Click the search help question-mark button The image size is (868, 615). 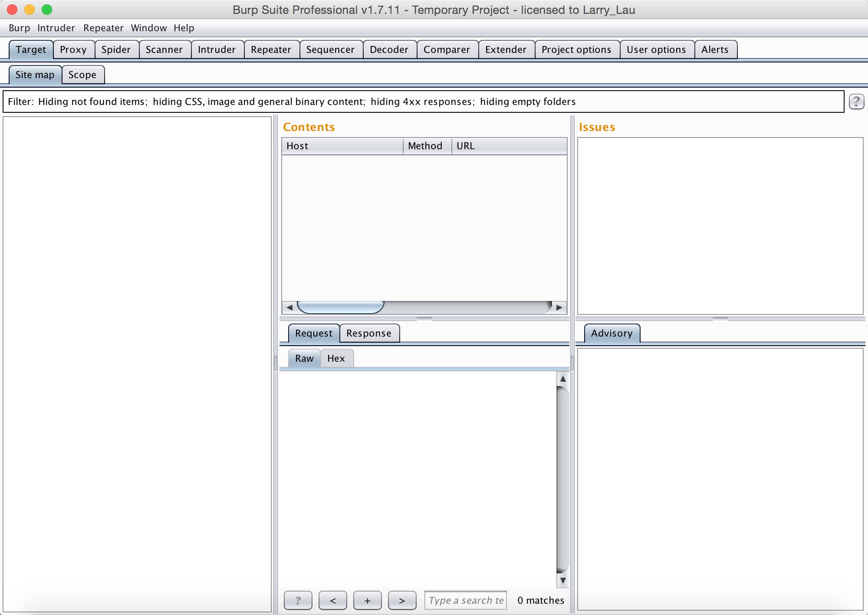coord(298,600)
